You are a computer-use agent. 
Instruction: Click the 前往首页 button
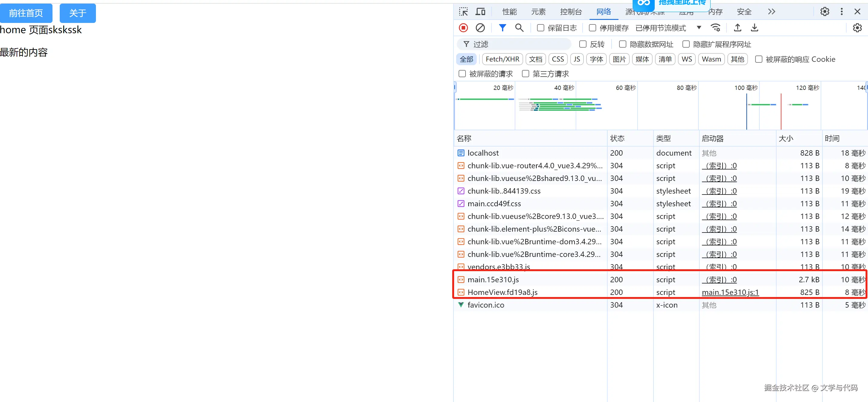[x=26, y=13]
